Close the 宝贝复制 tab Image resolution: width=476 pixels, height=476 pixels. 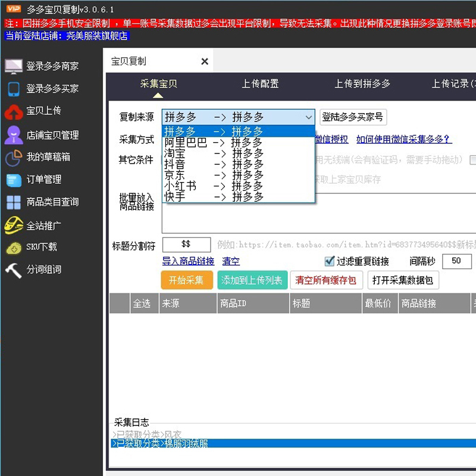pos(205,62)
